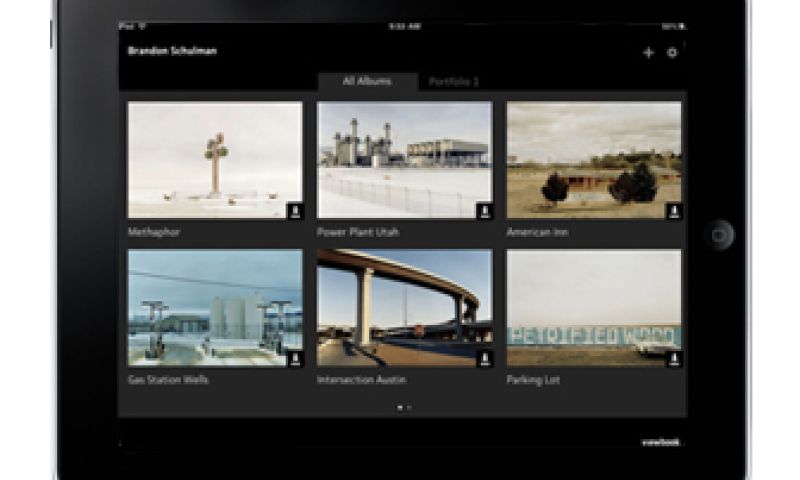
Task: Download icon on American Inn album
Action: coord(674,211)
